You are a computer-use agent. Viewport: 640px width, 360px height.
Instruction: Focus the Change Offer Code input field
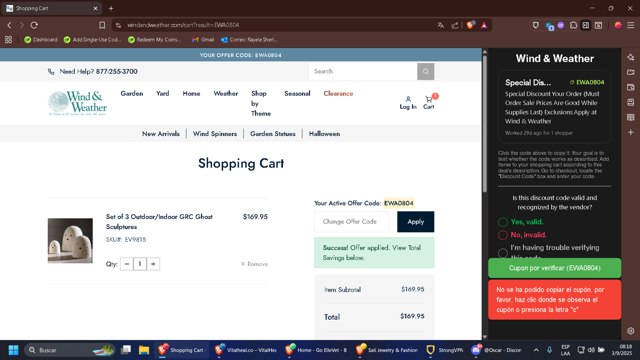[351, 222]
